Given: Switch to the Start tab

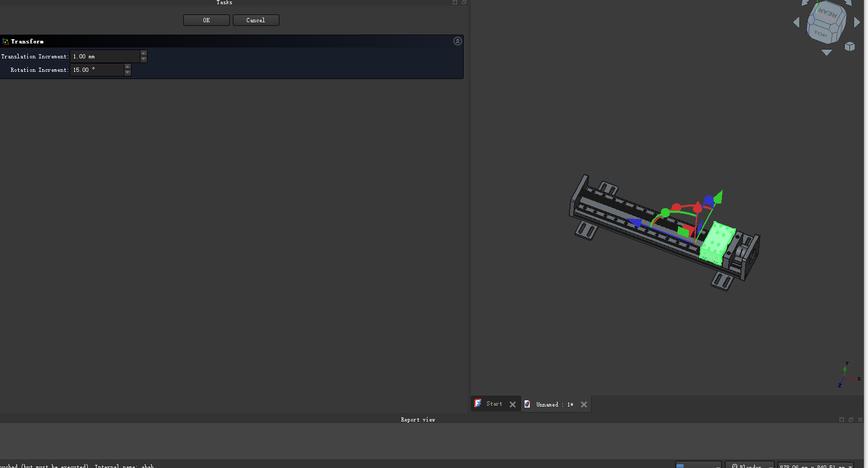Looking at the screenshot, I should pos(494,404).
